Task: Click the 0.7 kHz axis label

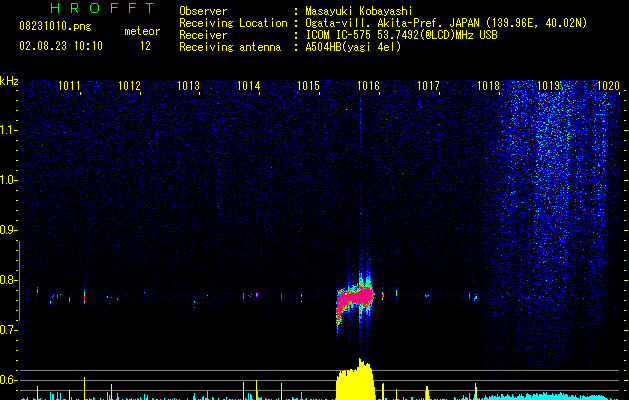Action: 9,330
